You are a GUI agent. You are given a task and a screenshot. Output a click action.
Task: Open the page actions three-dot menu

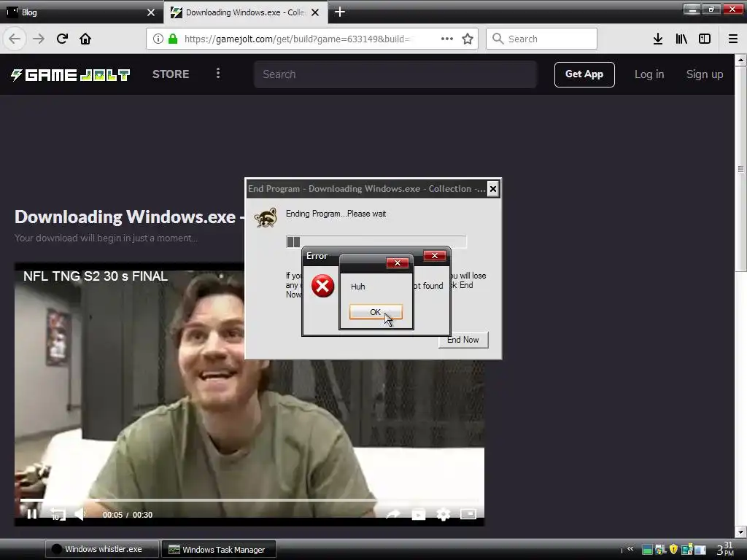click(447, 39)
